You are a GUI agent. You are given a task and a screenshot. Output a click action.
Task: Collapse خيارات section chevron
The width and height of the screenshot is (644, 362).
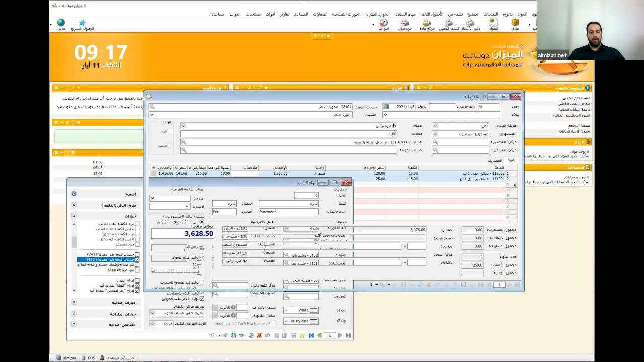click(74, 216)
